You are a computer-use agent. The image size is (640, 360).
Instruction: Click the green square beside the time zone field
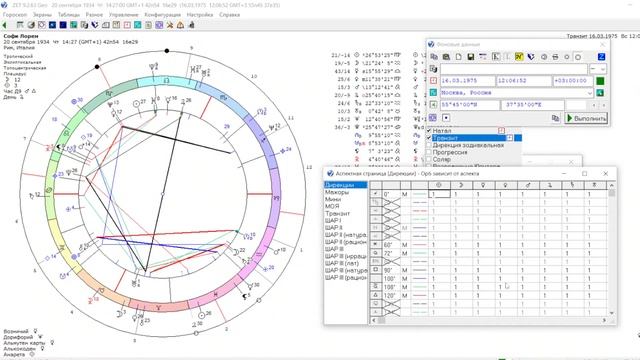[600, 81]
